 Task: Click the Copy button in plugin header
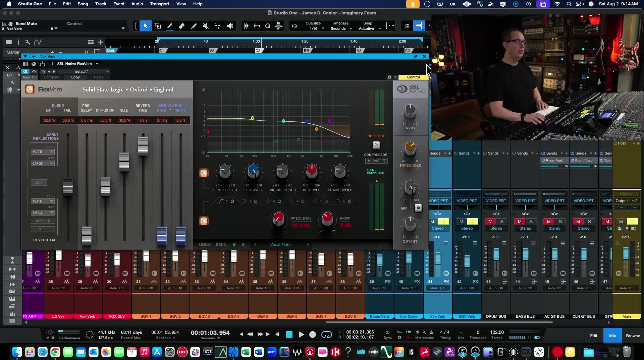75,77
